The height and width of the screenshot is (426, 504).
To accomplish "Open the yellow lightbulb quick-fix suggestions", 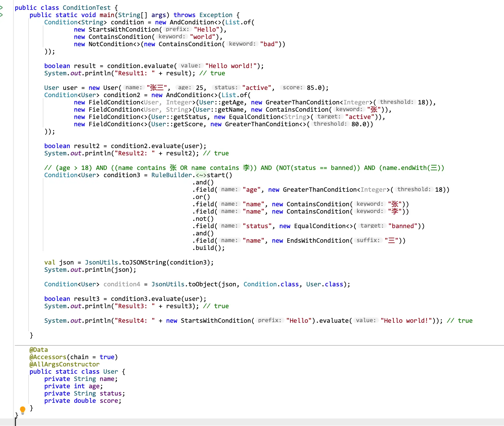I will click(23, 409).
